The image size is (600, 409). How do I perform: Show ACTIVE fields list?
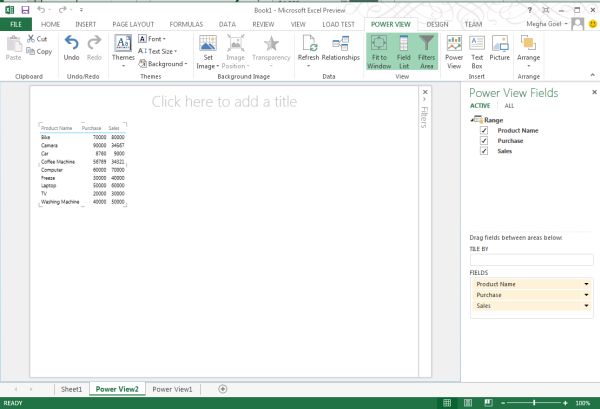tap(480, 106)
